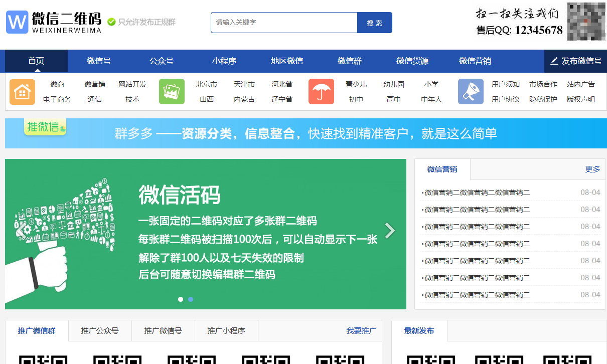This screenshot has height=364, width=607.
Task: Open the 电子商务 category link
Action: (x=57, y=99)
